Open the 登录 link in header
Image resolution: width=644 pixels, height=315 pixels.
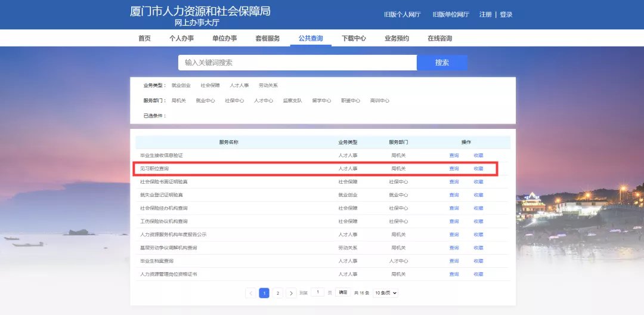coord(506,14)
